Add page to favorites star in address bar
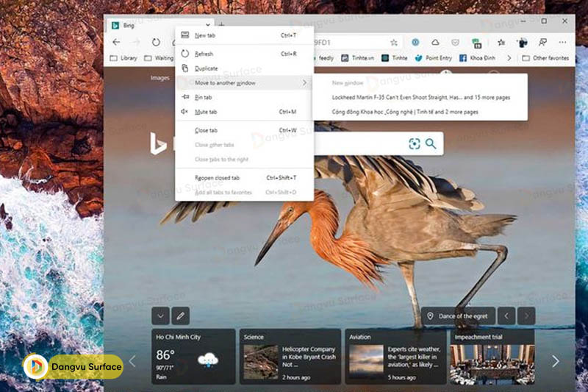Image resolution: width=588 pixels, height=392 pixels. (x=394, y=43)
